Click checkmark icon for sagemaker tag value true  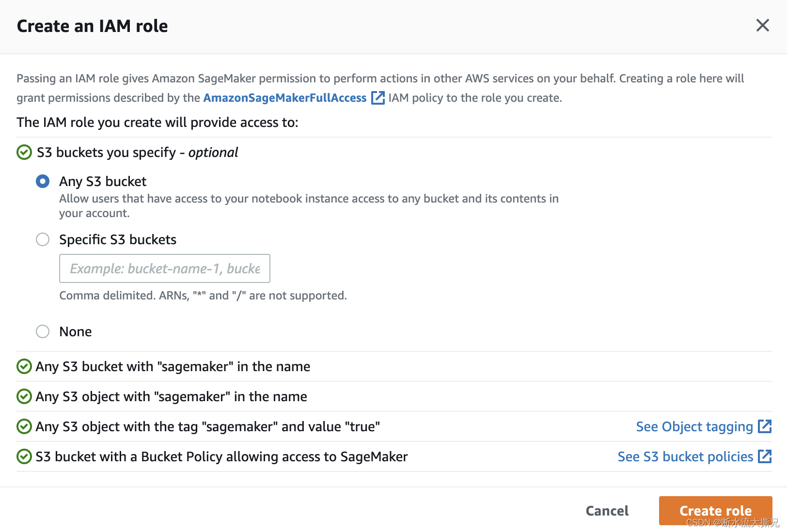24,426
